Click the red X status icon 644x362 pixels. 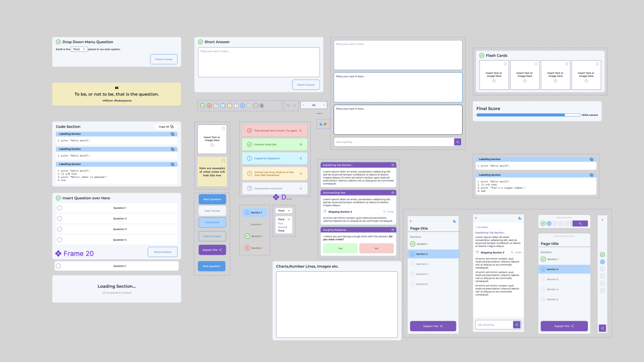coord(209,106)
